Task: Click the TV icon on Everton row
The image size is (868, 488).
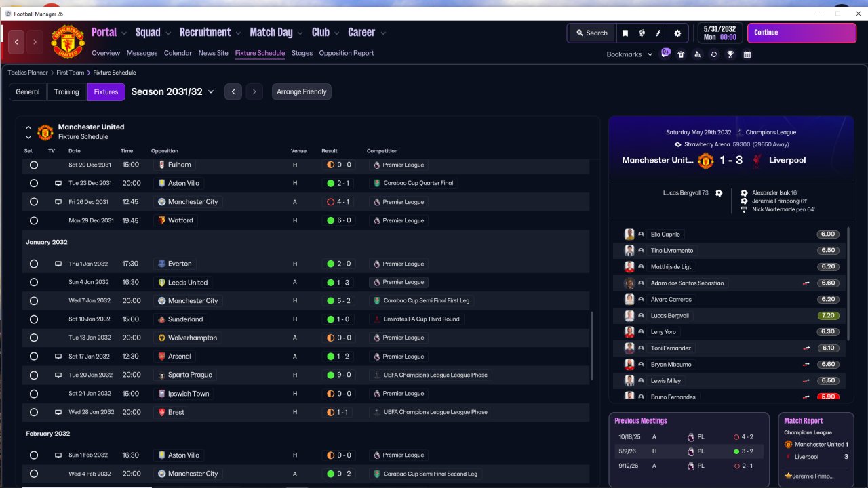Action: (58, 264)
